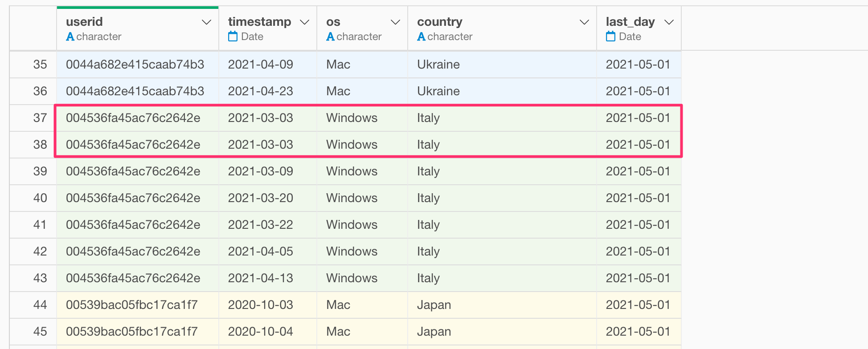Screen dimensions: 868x349
Task: Select the country column header name
Action: coord(440,22)
